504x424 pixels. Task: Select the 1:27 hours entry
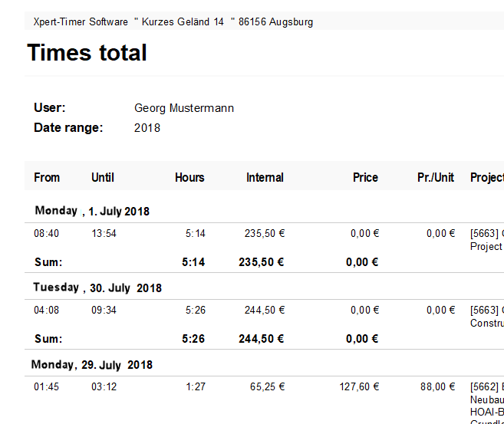pyautogui.click(x=195, y=387)
